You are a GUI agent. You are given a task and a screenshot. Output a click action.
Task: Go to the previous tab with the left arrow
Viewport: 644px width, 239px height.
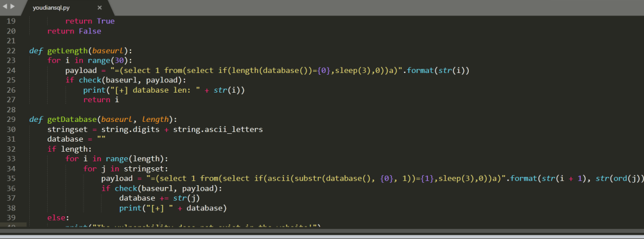[5, 7]
